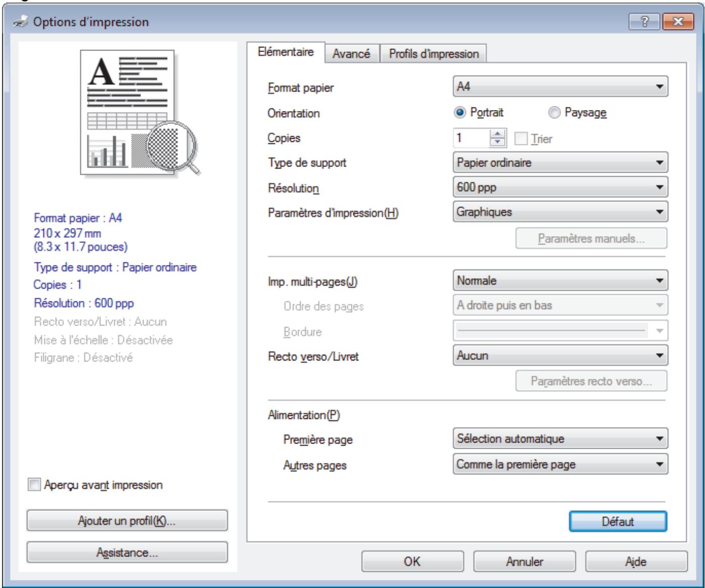The height and width of the screenshot is (588, 705).
Task: Check Aperçu avant impression
Action: [x=33, y=485]
